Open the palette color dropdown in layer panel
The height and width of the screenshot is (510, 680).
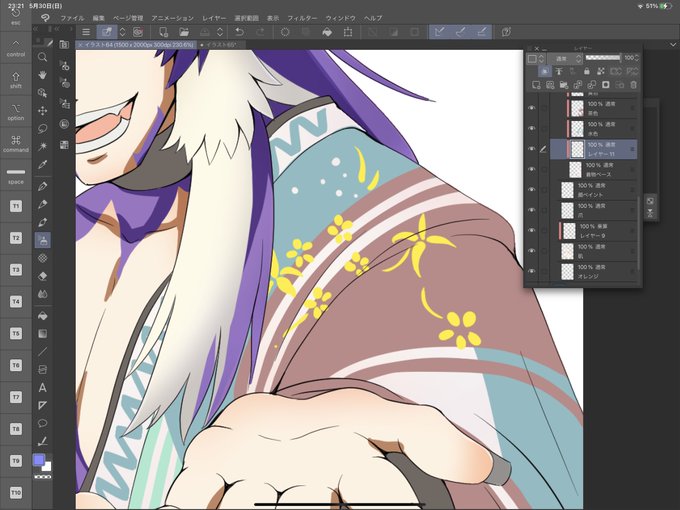536,58
